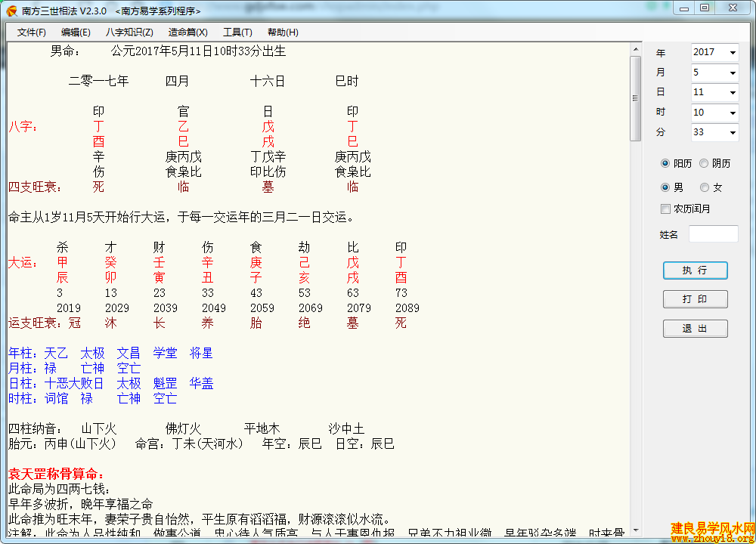Click the 打印 print button

695,299
